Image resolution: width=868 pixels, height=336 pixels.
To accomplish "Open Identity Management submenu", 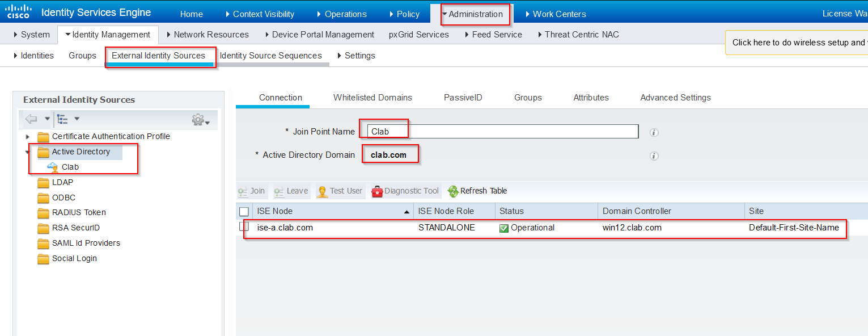I will click(x=108, y=35).
